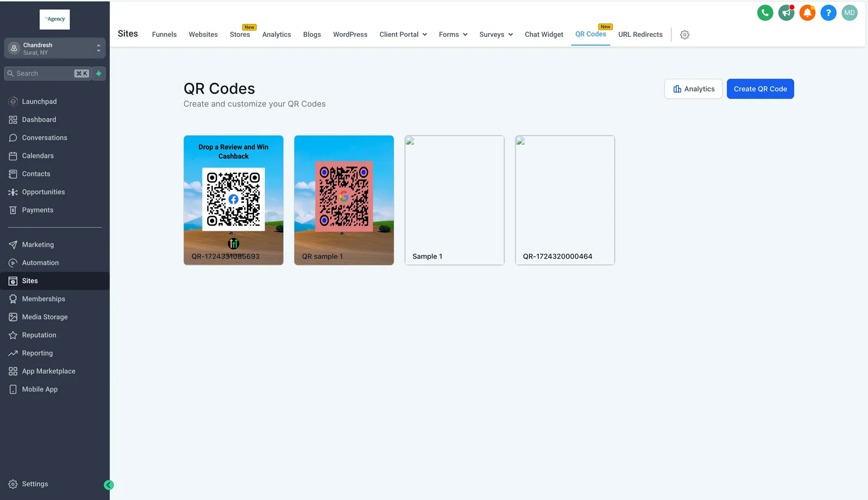Open the blue help question mark
The image size is (868, 500).
828,12
